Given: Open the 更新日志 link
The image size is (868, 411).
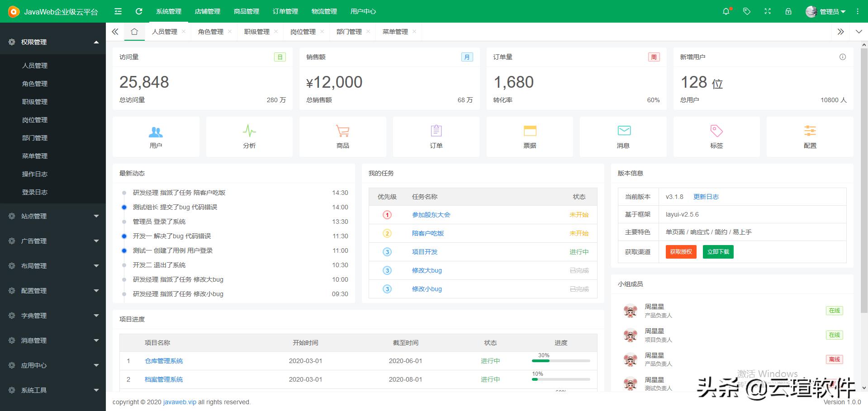Looking at the screenshot, I should tap(706, 197).
